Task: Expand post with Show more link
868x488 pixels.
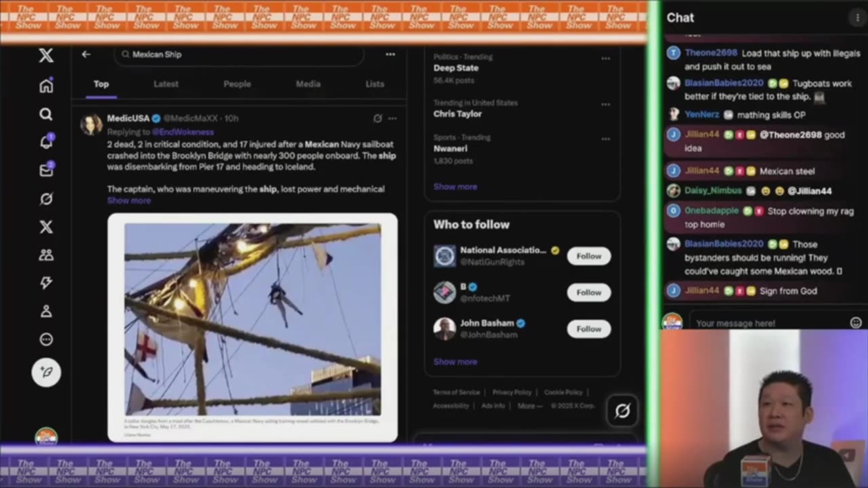Action: tap(129, 201)
